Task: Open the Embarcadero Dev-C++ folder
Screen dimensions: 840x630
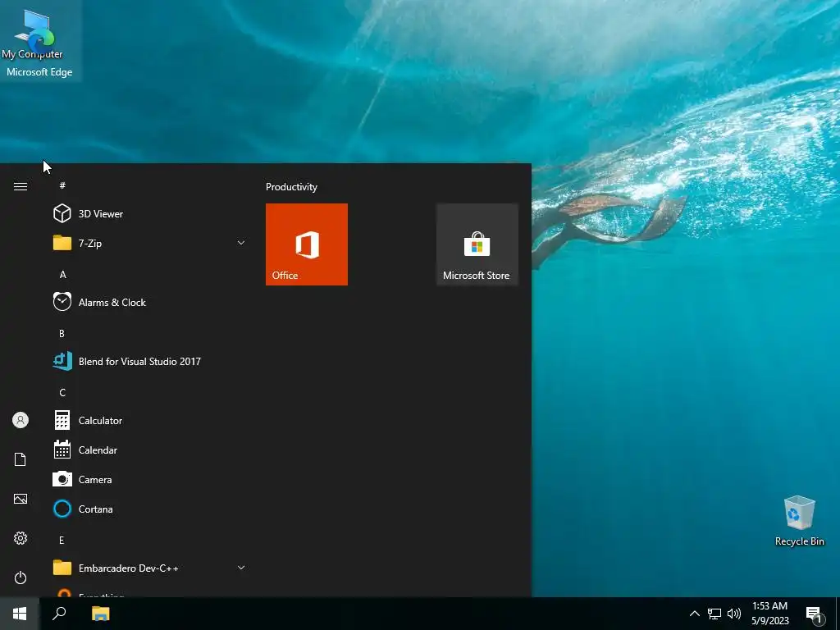Action: pos(148,568)
